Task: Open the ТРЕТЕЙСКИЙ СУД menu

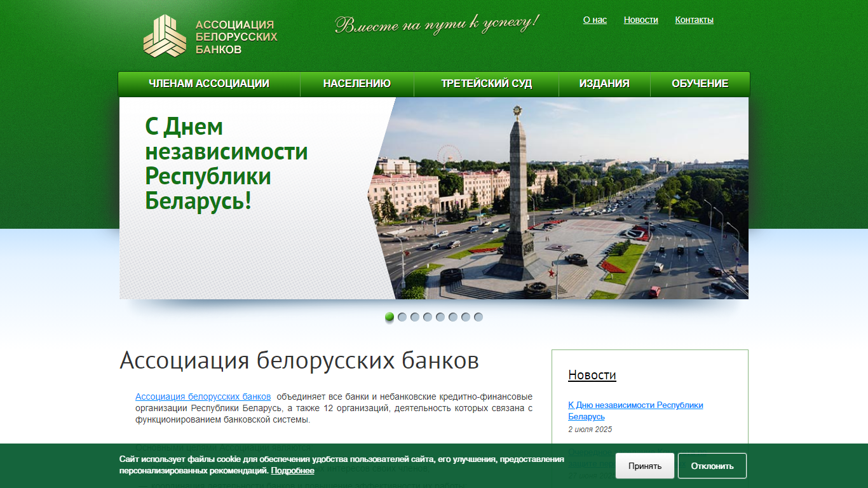Action: pyautogui.click(x=487, y=84)
